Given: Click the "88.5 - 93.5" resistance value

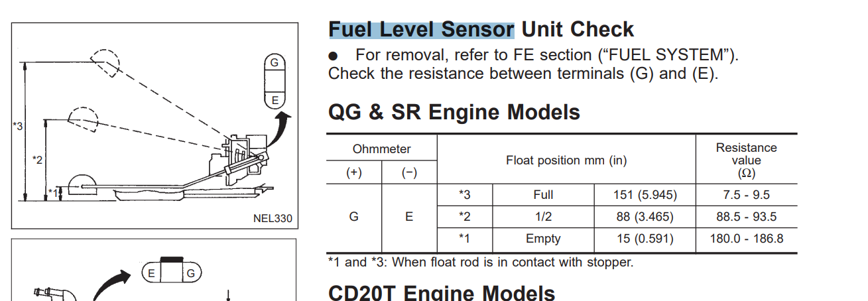Looking at the screenshot, I should click(746, 217).
